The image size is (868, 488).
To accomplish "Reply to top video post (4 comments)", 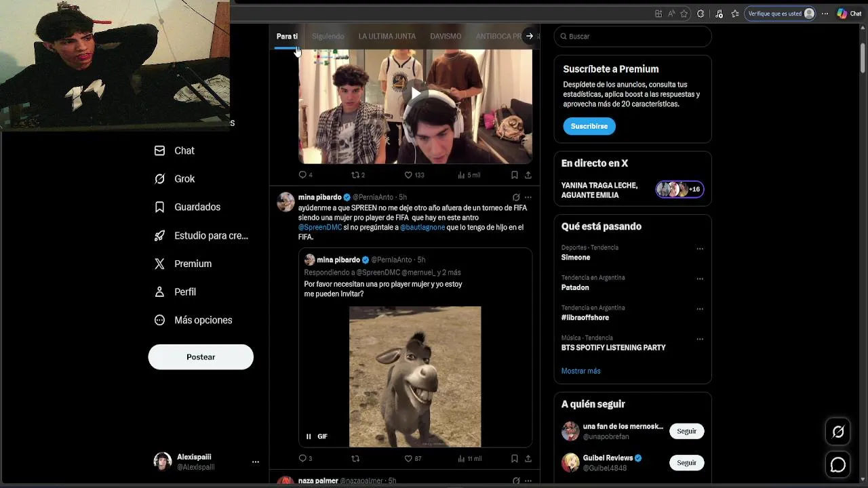I will click(305, 175).
